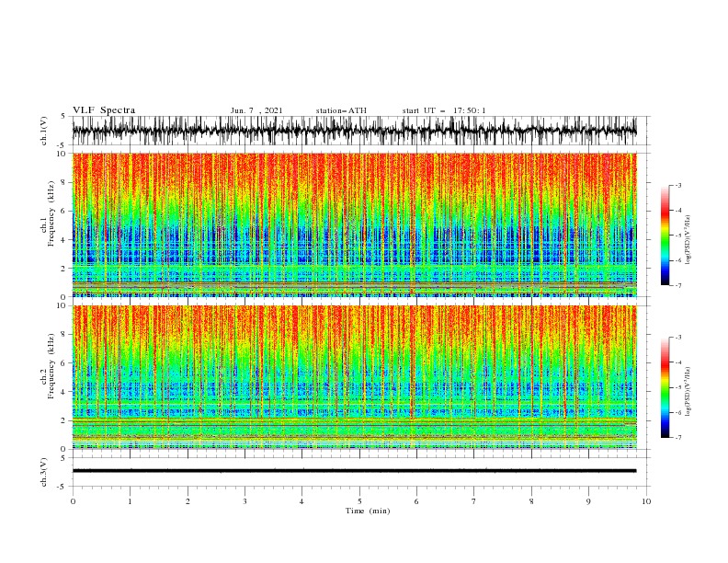The image size is (728, 563).
Task: Click time axis tick label '3'
Action: (x=245, y=501)
